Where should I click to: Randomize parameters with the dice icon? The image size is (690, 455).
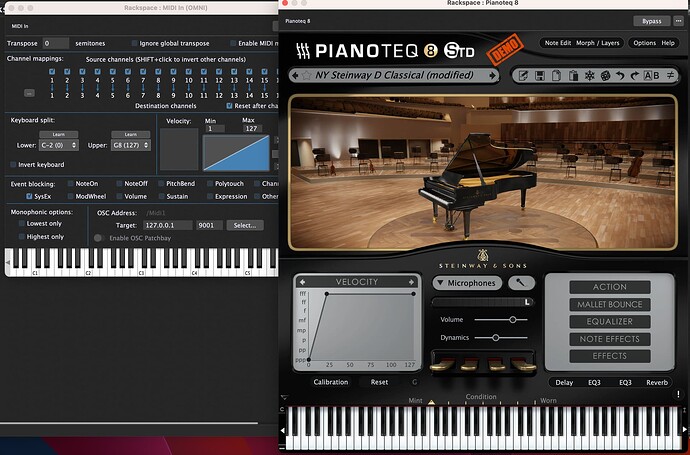pos(606,76)
